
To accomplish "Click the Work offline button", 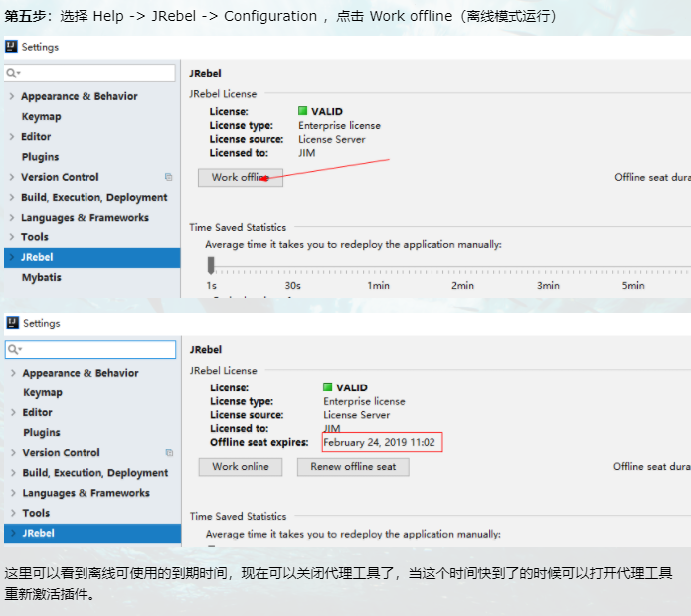I will click(241, 177).
